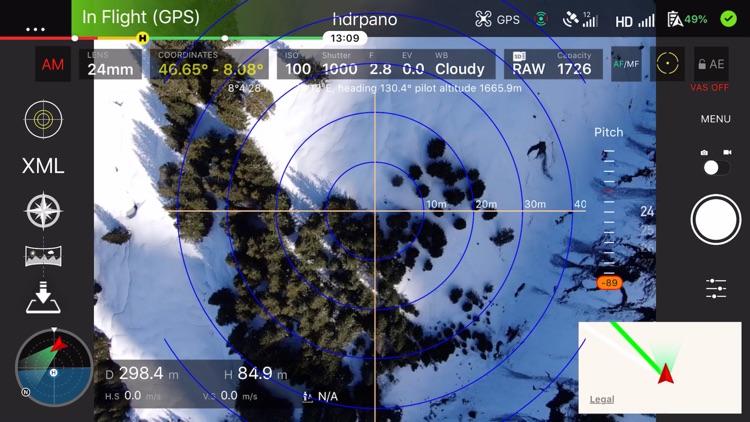This screenshot has width=750, height=422.
Task: Tap the compass rose icon
Action: [x=43, y=211]
